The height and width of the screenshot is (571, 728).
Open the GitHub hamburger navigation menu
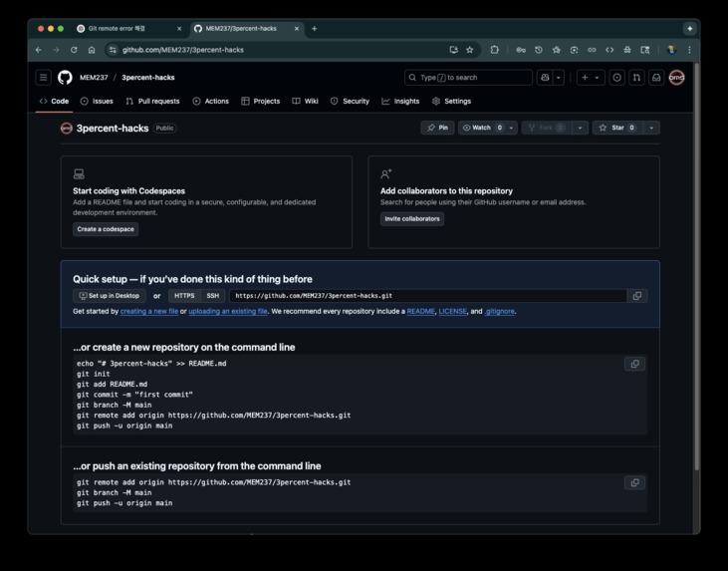[x=43, y=77]
